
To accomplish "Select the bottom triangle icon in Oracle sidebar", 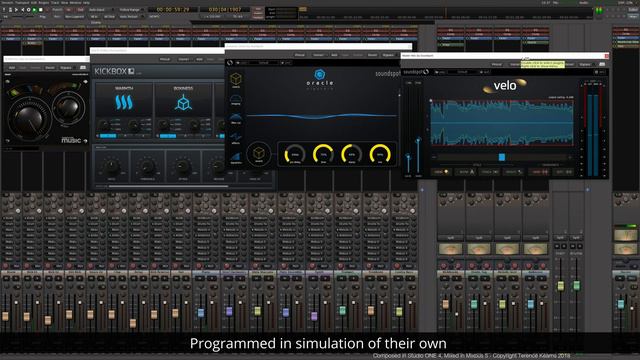I will click(236, 157).
